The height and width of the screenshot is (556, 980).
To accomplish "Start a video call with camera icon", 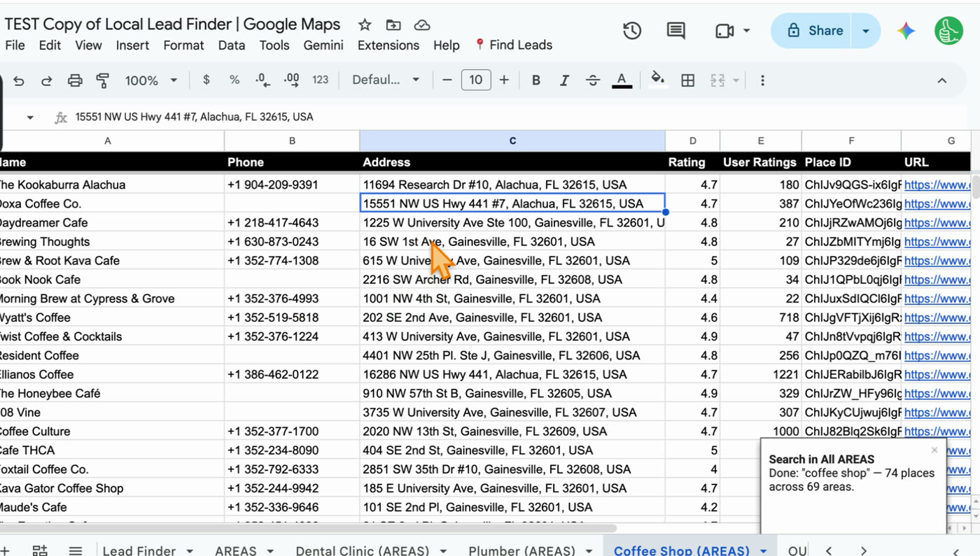I will [724, 31].
